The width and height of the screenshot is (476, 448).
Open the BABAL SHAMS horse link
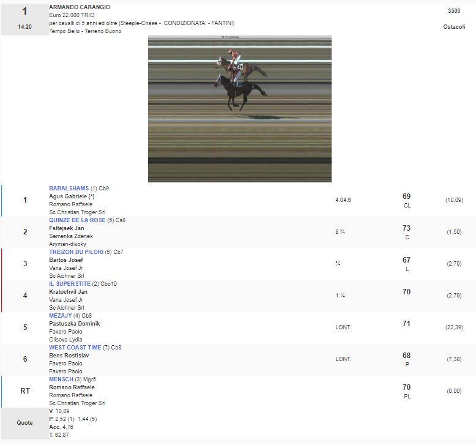click(69, 189)
